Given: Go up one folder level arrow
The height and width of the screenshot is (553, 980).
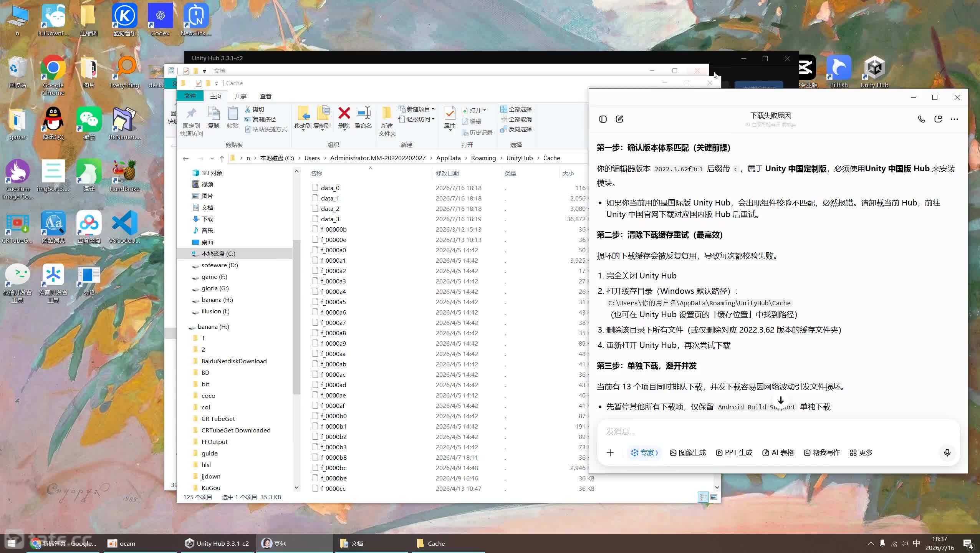Looking at the screenshot, I should [x=222, y=158].
